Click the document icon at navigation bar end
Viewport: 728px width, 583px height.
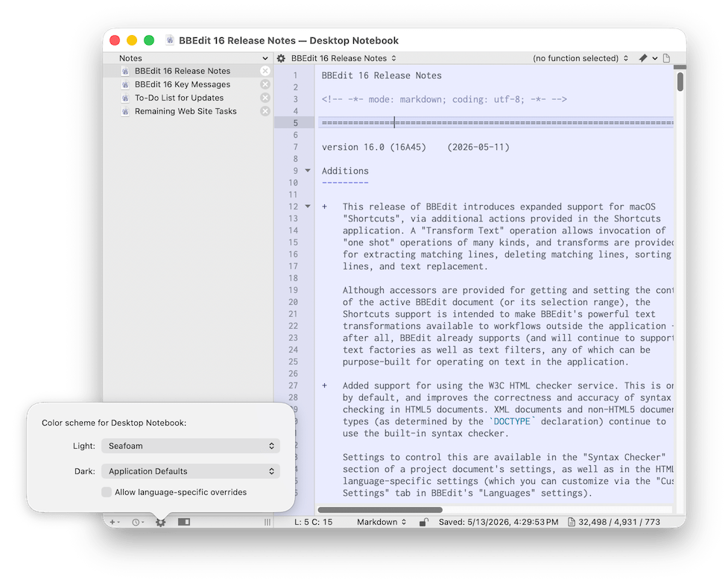pos(667,58)
